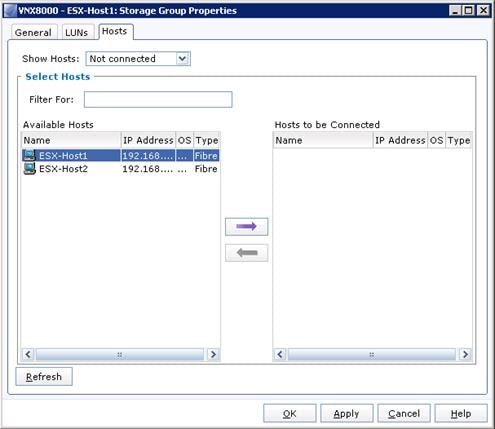The width and height of the screenshot is (495, 429).
Task: Click IP Address header in Hosts to be Connected
Action: (400, 140)
